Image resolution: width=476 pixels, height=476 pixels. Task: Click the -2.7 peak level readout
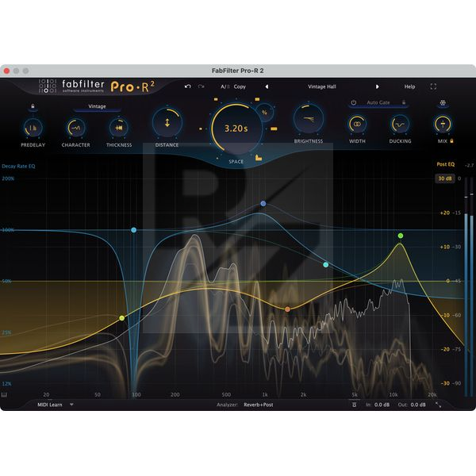pos(469,166)
